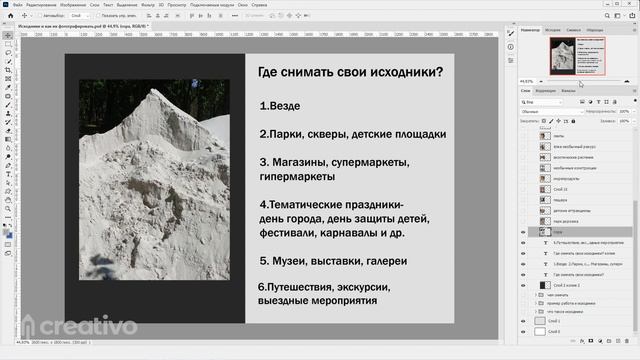Click the navigator zoom percentage field
This screenshot has height=360, width=640.
(x=527, y=81)
